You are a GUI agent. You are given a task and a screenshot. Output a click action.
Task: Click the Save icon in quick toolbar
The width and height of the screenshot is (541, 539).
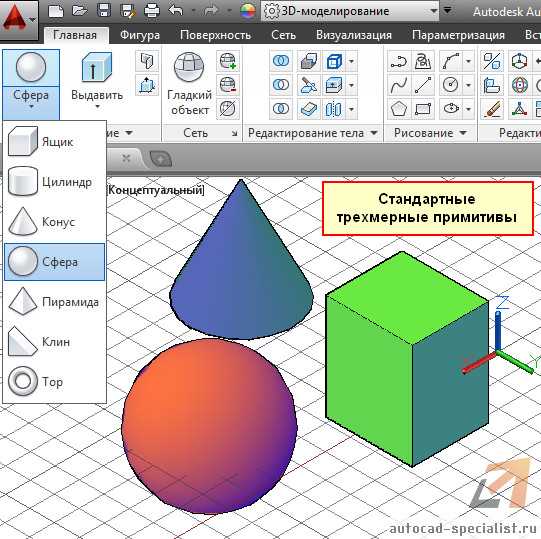[104, 11]
